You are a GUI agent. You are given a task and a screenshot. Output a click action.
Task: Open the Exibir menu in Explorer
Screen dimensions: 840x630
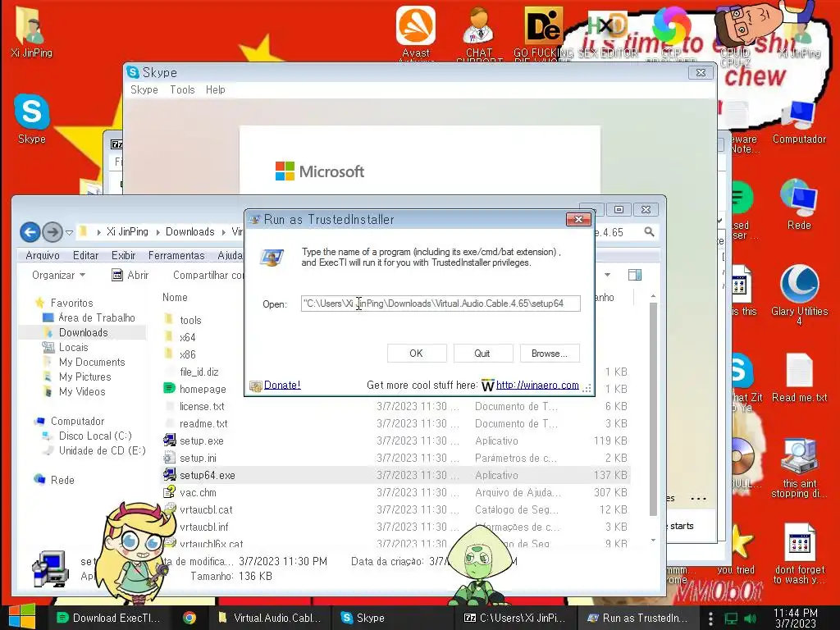click(x=123, y=256)
